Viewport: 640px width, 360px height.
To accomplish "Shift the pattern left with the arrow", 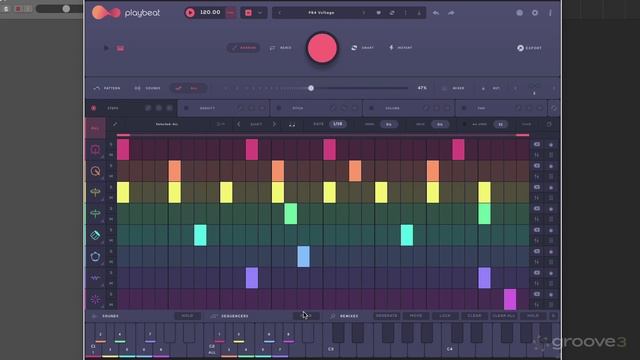I will (x=239, y=124).
